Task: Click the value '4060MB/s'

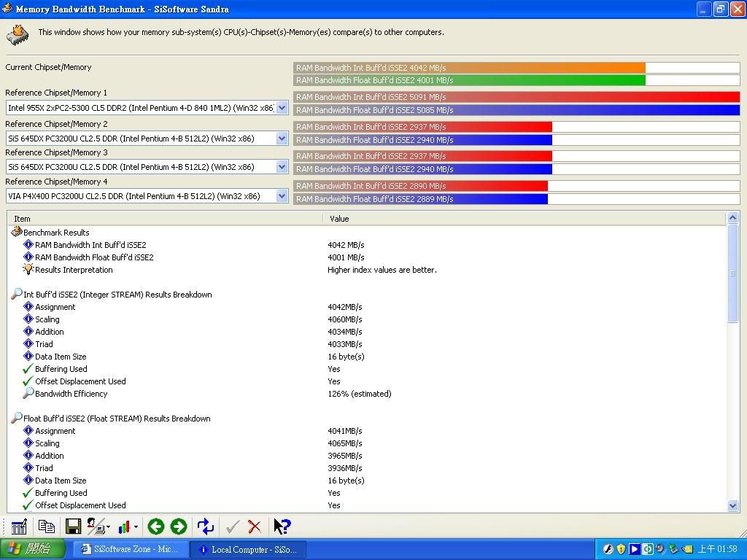Action: pos(345,319)
